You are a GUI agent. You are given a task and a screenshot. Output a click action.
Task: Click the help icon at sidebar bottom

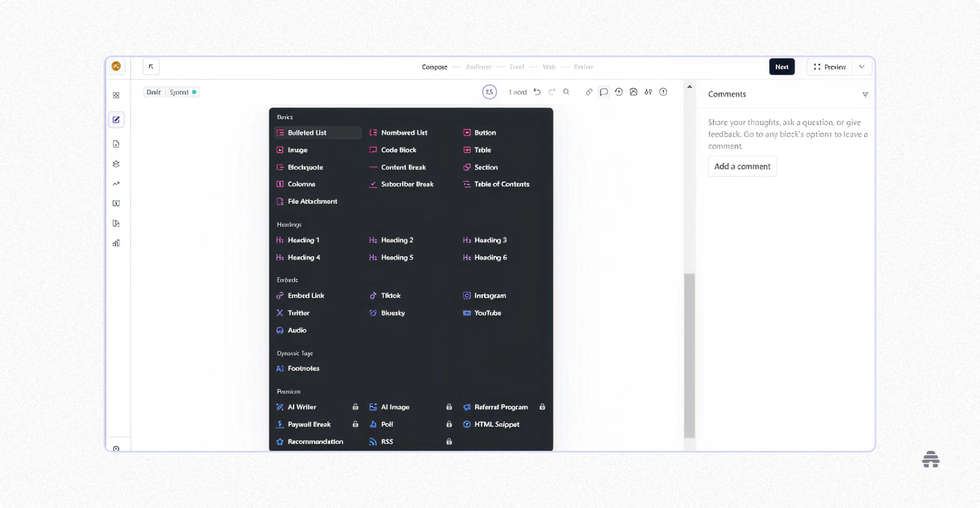pyautogui.click(x=116, y=448)
